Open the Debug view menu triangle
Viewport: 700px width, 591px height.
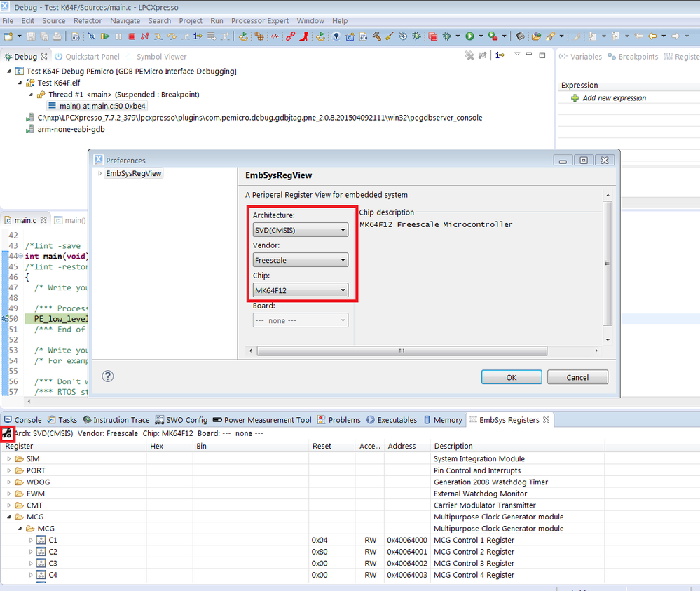coord(517,54)
